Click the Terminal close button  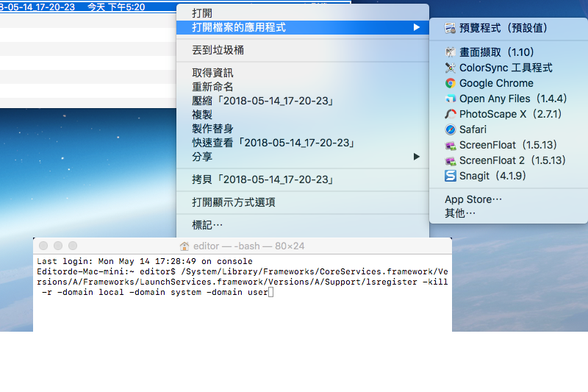tap(43, 246)
